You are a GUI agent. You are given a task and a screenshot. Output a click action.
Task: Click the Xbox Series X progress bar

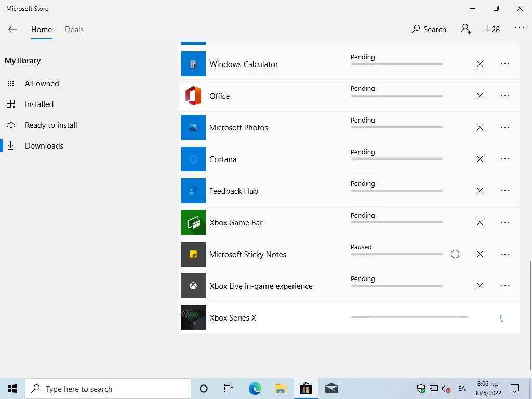pyautogui.click(x=409, y=317)
